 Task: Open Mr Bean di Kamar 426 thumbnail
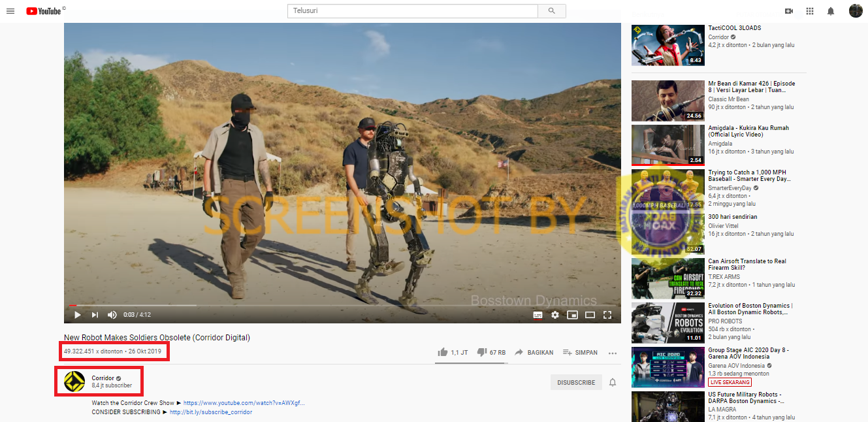click(667, 101)
